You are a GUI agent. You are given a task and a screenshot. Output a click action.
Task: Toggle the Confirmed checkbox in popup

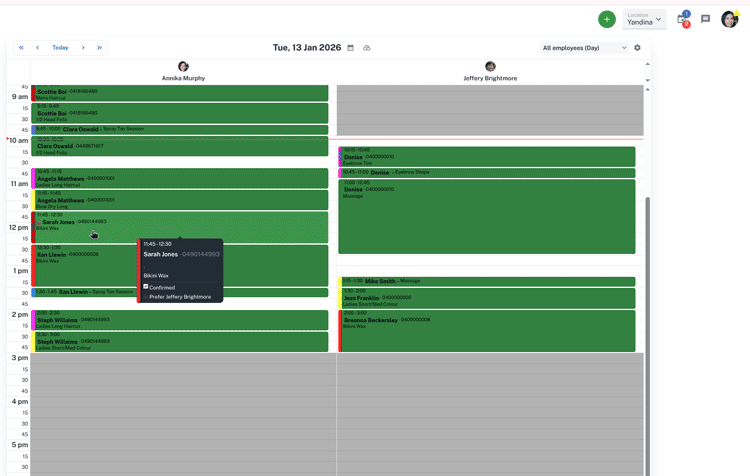click(146, 287)
